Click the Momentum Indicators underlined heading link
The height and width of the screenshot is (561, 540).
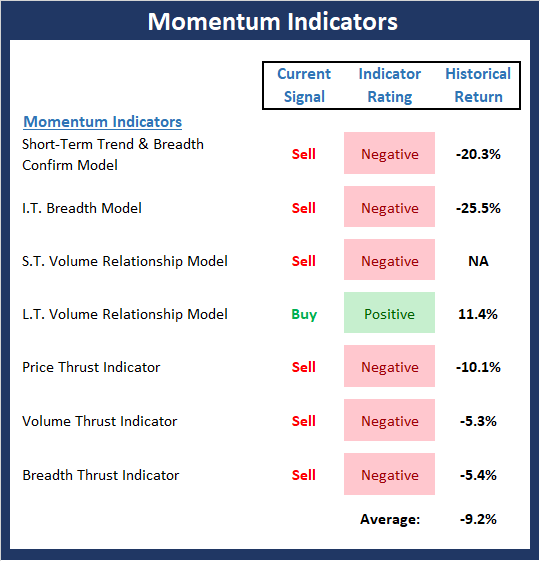(x=103, y=122)
